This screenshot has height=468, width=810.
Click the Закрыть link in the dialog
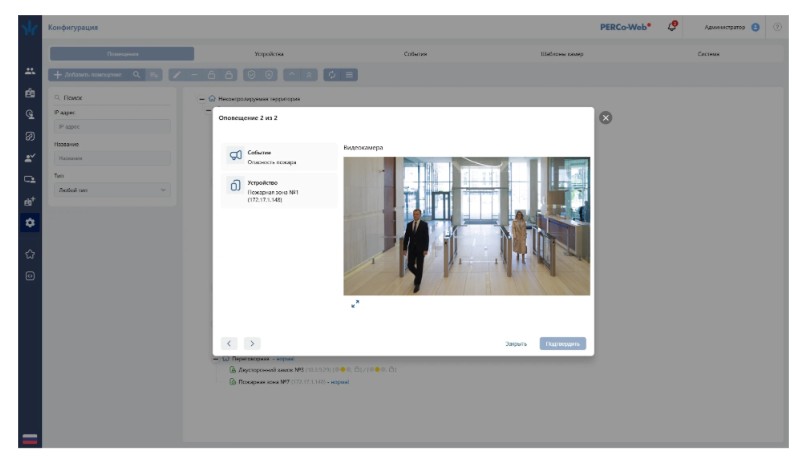[515, 343]
